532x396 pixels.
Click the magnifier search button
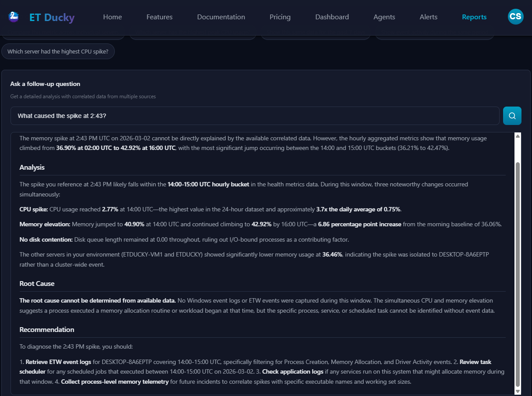[512, 116]
